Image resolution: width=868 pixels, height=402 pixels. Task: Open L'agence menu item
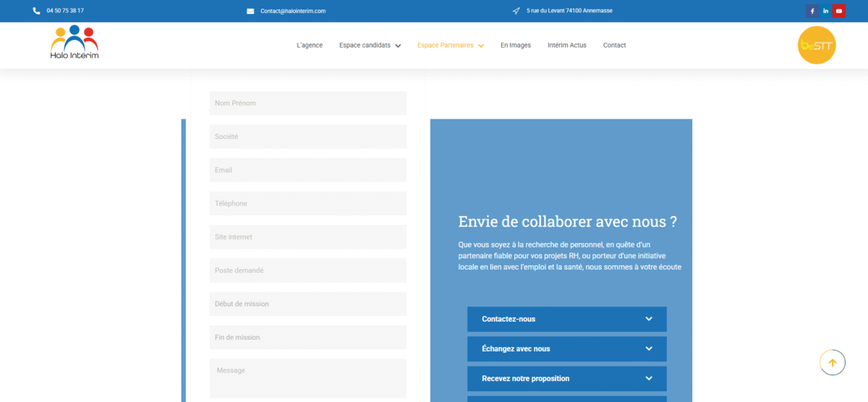310,45
